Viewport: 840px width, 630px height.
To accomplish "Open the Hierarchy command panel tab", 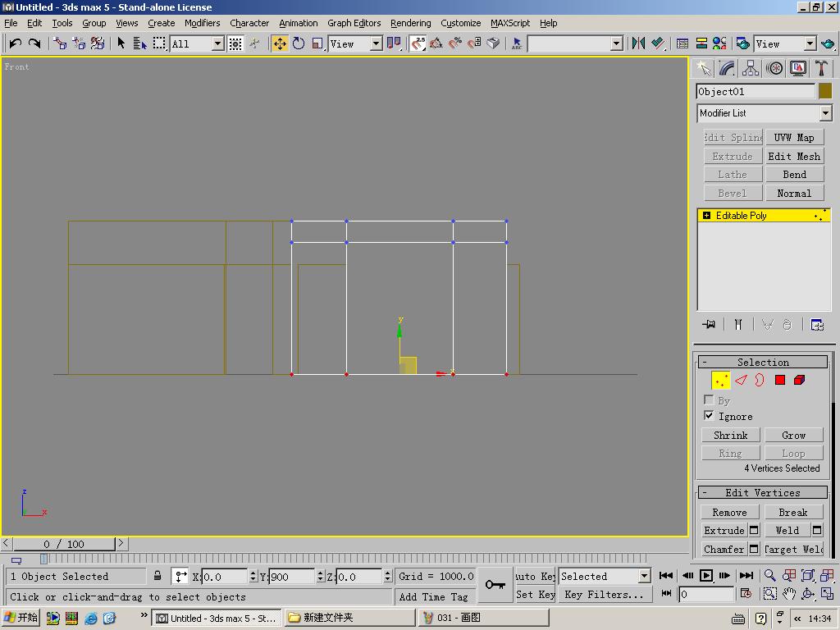I will coord(751,68).
